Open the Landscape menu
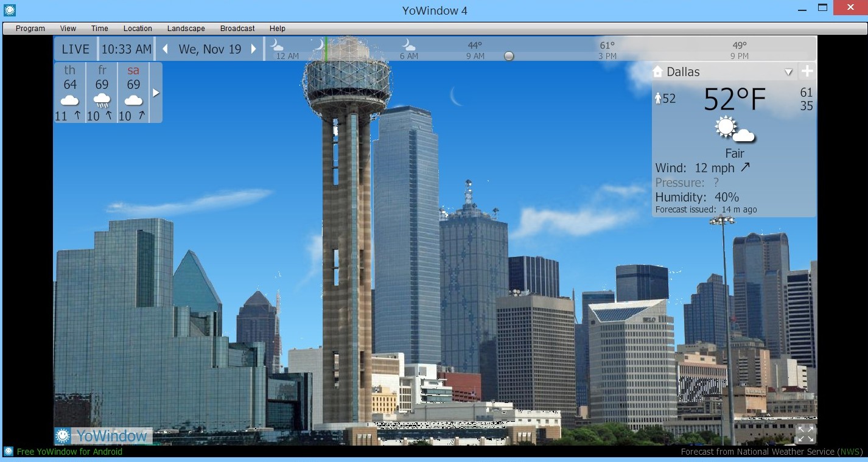This screenshot has height=462, width=868. coord(186,29)
